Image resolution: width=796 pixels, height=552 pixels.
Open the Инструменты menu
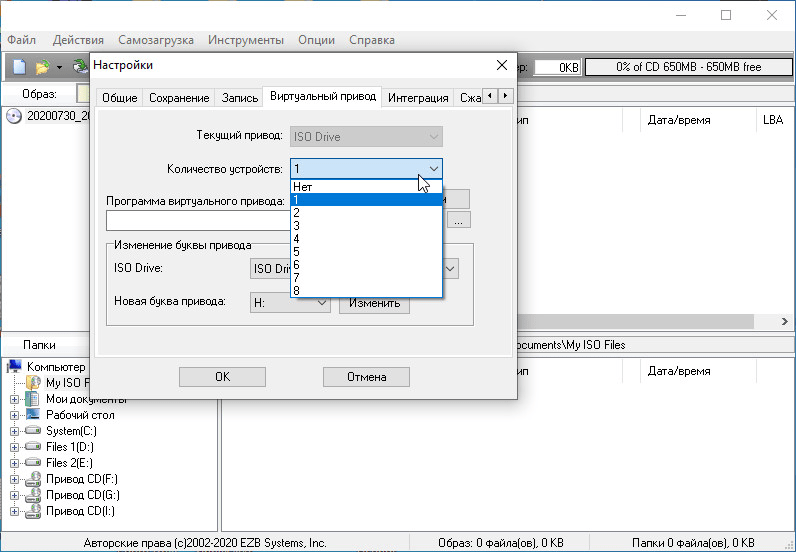tap(246, 40)
